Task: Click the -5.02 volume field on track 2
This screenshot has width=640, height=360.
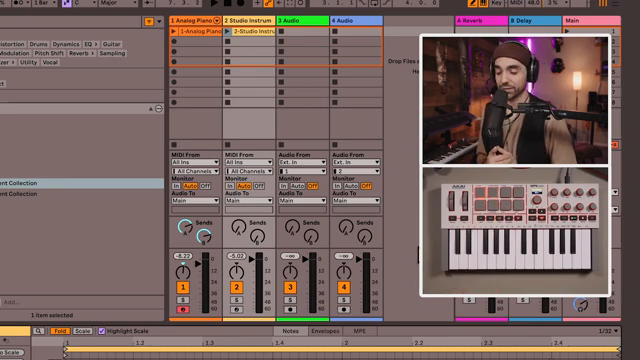Action: coord(236,256)
